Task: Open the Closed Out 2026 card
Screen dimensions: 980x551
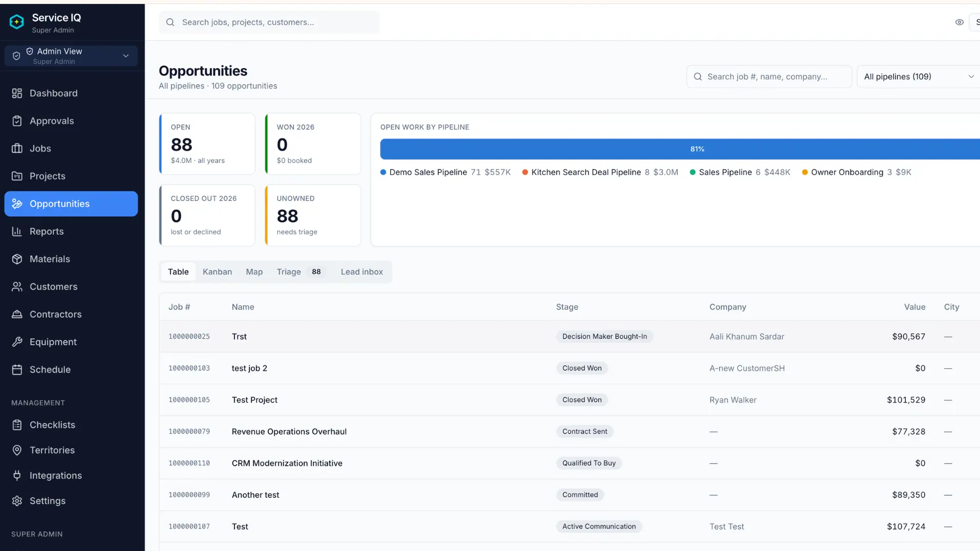Action: pyautogui.click(x=207, y=215)
